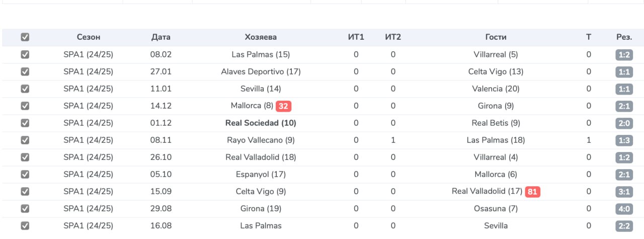Uncheck the 08.02 Las Palmas match row
644x239 pixels.
coord(25,55)
